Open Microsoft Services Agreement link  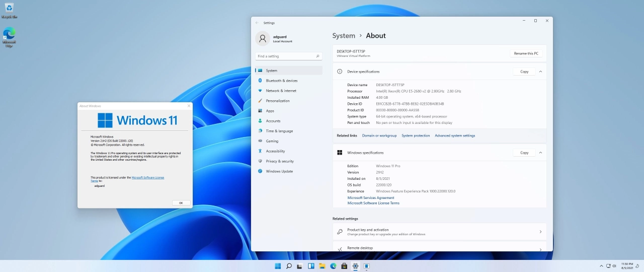tap(371, 197)
